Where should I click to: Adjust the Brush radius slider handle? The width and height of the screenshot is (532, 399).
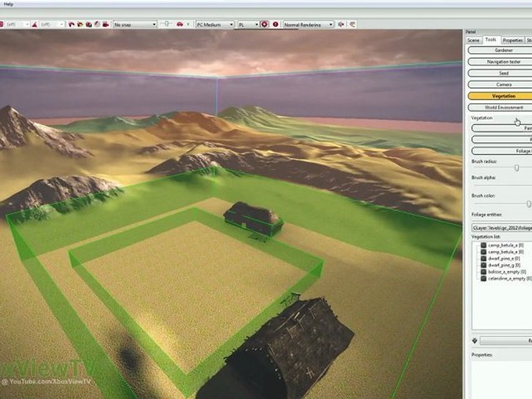[x=516, y=167]
